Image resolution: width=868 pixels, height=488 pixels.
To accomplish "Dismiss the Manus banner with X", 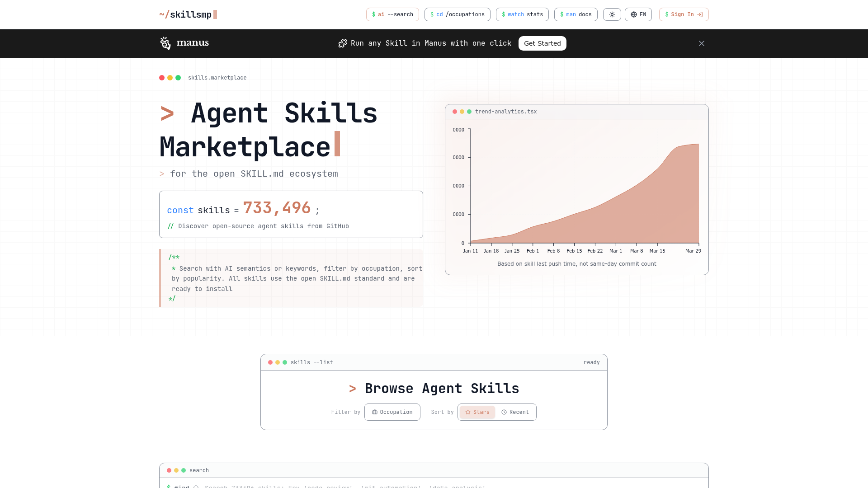I will click(701, 43).
